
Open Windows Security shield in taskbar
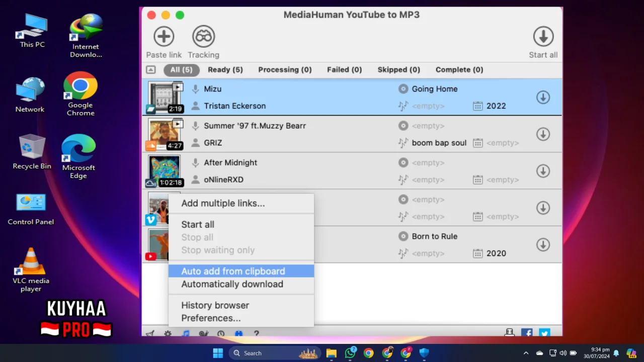coord(424,353)
